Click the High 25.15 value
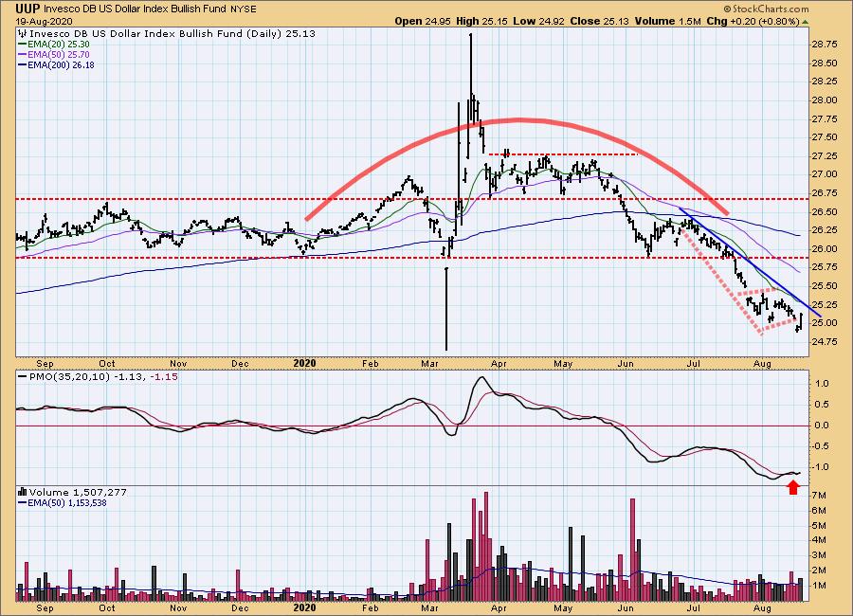853x616 pixels. tap(481, 21)
